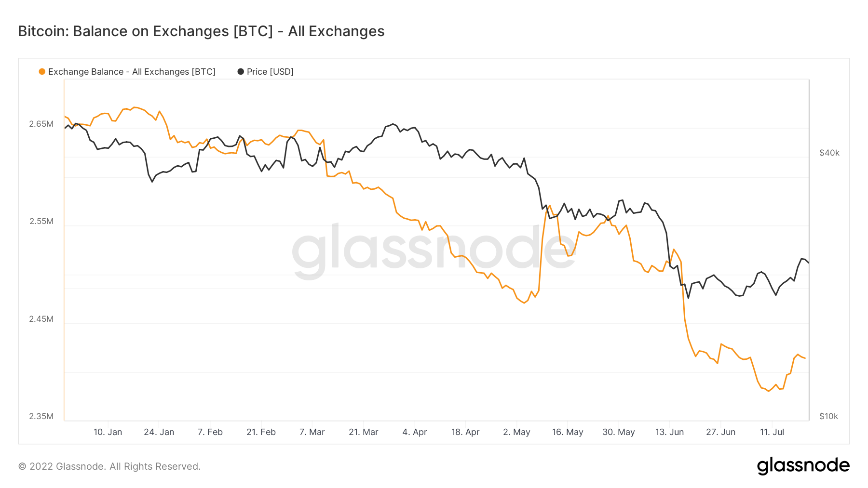868x488 pixels.
Task: Click the 10. Jan date label
Action: tap(108, 432)
